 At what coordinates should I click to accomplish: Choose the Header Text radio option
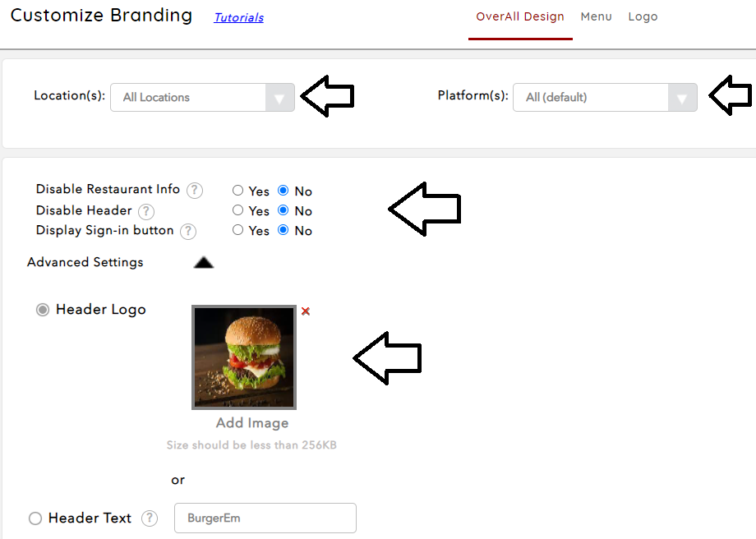[x=35, y=518]
